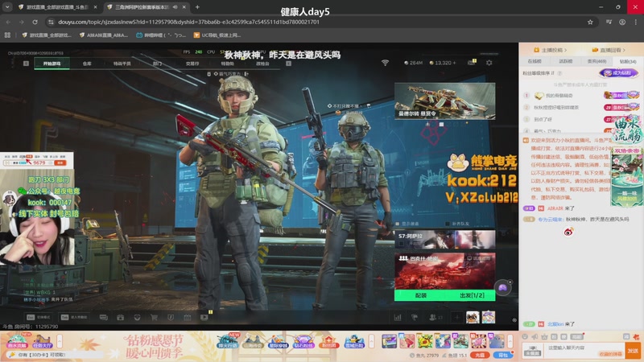
Task: Expand the activity list arrow beside 任务大厅
Action: [60, 341]
